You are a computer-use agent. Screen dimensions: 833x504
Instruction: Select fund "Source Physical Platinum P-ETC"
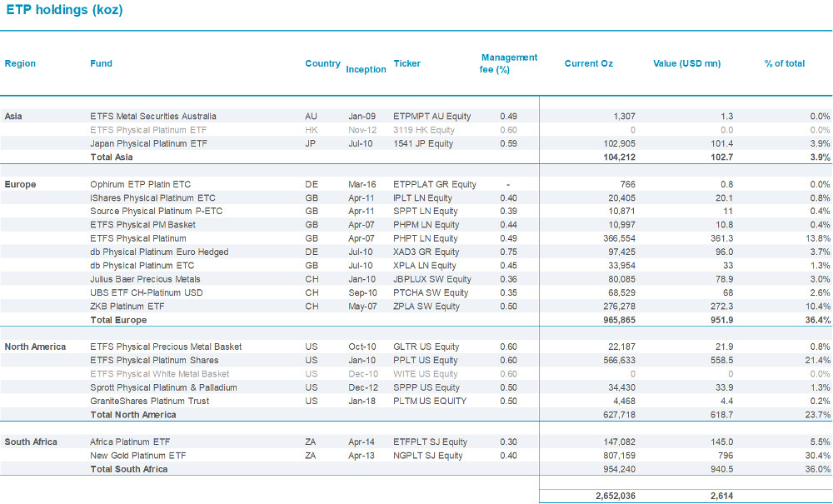(x=157, y=212)
